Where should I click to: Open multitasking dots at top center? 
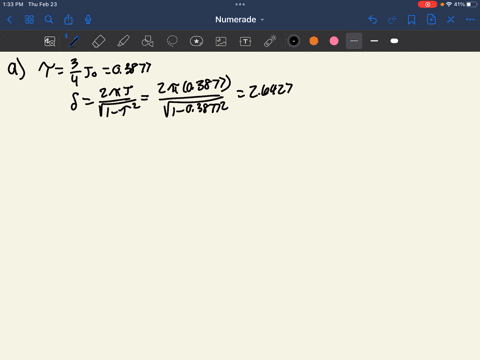pyautogui.click(x=240, y=4)
